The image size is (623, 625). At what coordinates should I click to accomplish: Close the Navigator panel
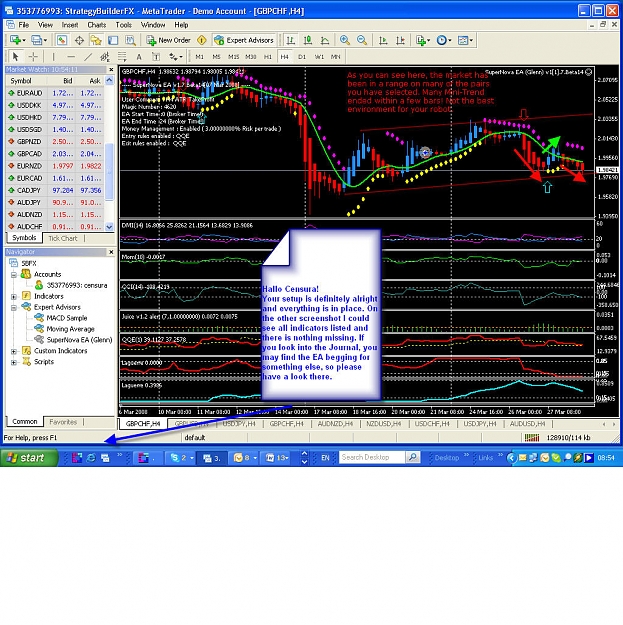[111, 252]
